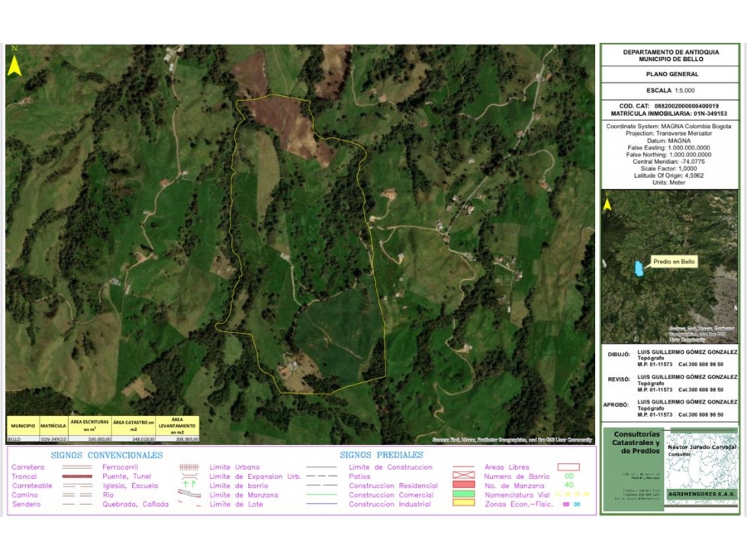Click the Carreteable line symbol in the legend

coord(77,486)
